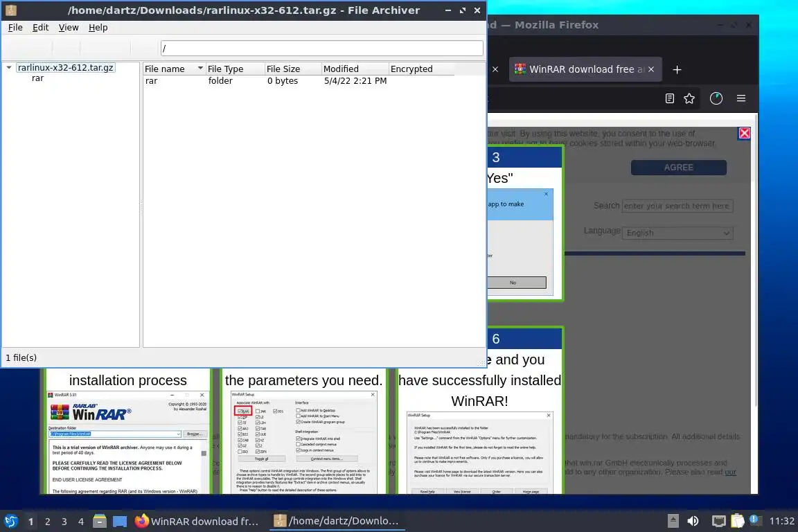Open the update notification tray icon
Viewport: 798px width, 532px height.
[x=754, y=520]
